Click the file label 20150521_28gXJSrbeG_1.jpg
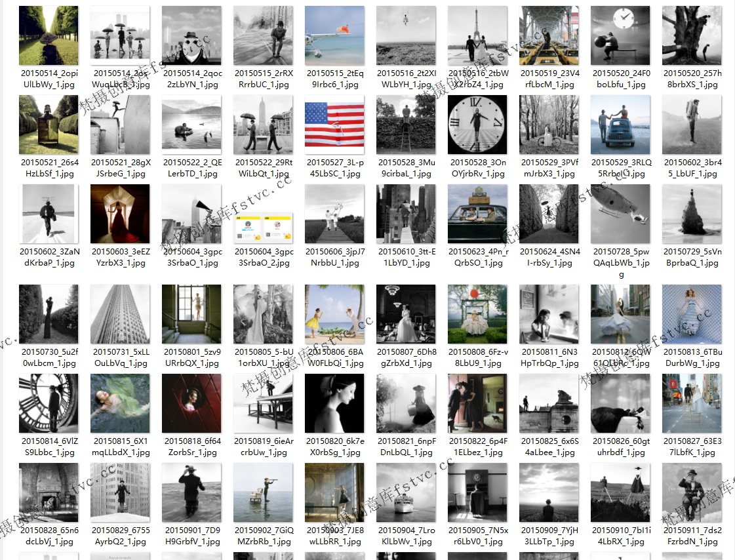Image resolution: width=735 pixels, height=560 pixels. tap(121, 168)
